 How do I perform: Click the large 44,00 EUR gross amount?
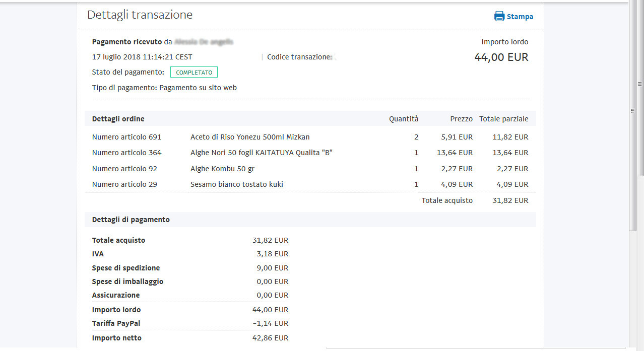click(501, 57)
